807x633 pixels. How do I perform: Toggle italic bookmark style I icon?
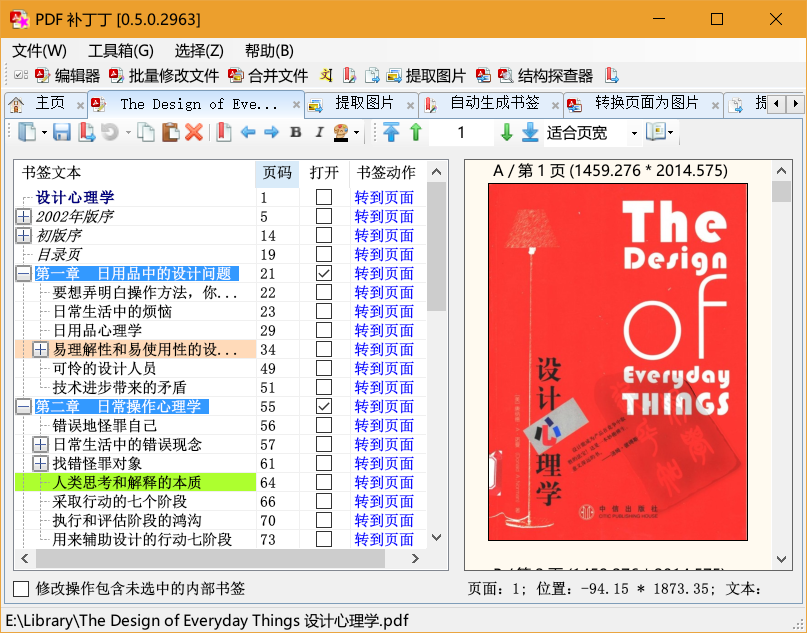(319, 133)
